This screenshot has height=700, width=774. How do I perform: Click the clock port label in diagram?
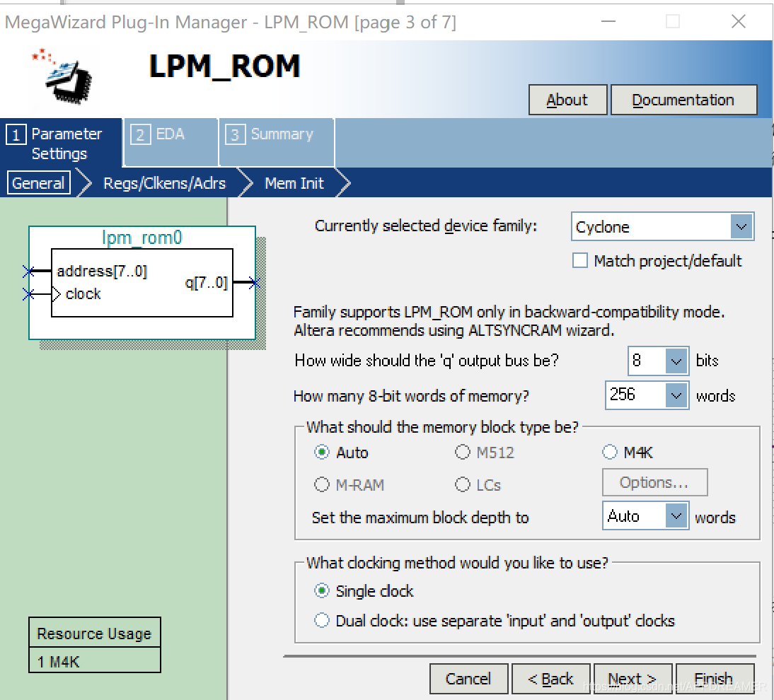pos(83,294)
